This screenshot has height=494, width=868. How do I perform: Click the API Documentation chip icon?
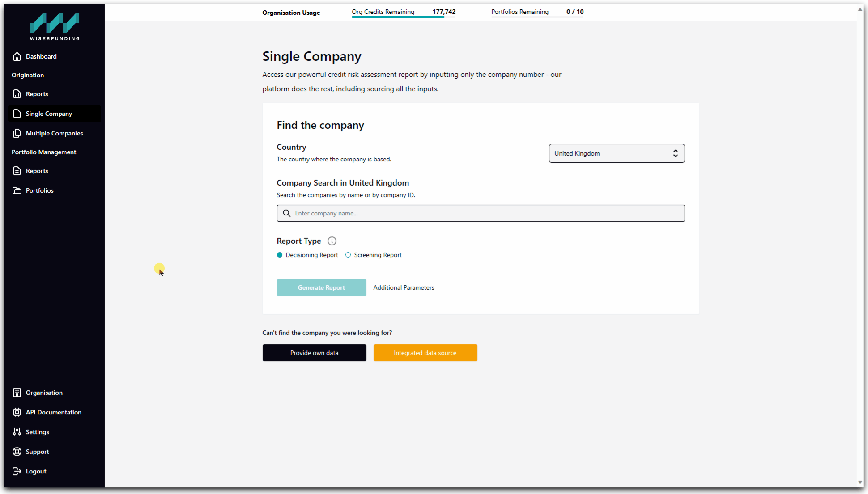pyautogui.click(x=17, y=412)
